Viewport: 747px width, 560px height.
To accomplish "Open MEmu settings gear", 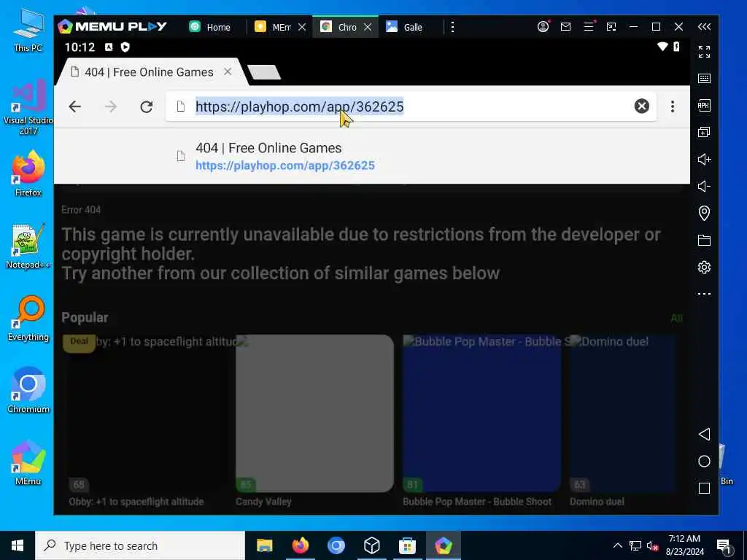I will coord(704,267).
